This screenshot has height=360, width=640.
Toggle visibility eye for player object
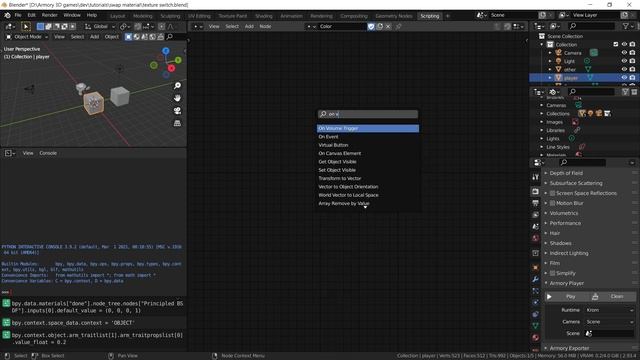click(624, 78)
